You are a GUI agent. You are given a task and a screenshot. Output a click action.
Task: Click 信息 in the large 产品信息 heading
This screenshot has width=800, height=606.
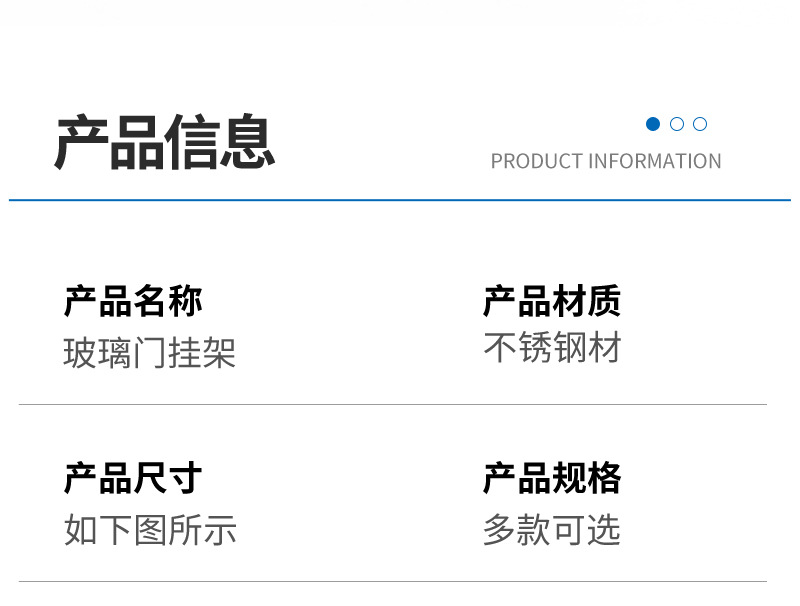pyautogui.click(x=220, y=143)
